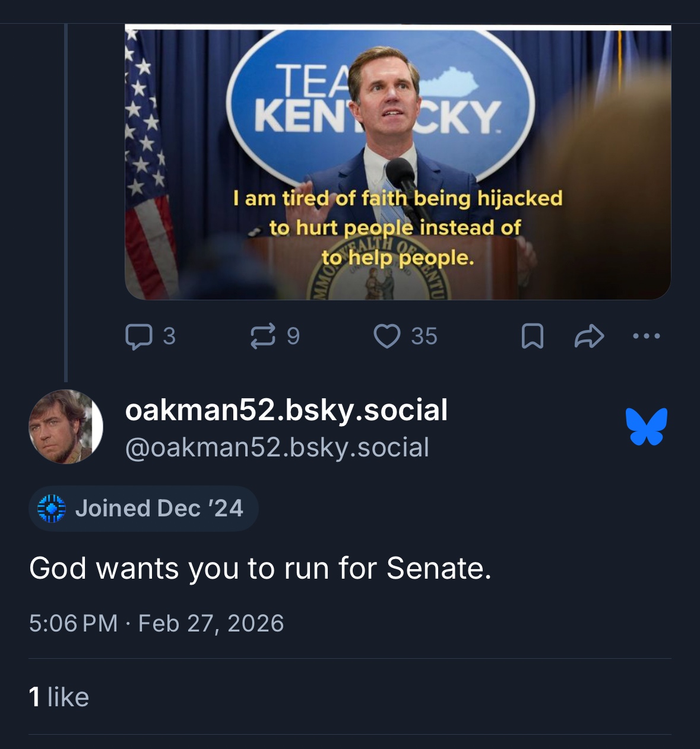
Task: Select the gray @oakman52.bsky.social handle
Action: (277, 448)
